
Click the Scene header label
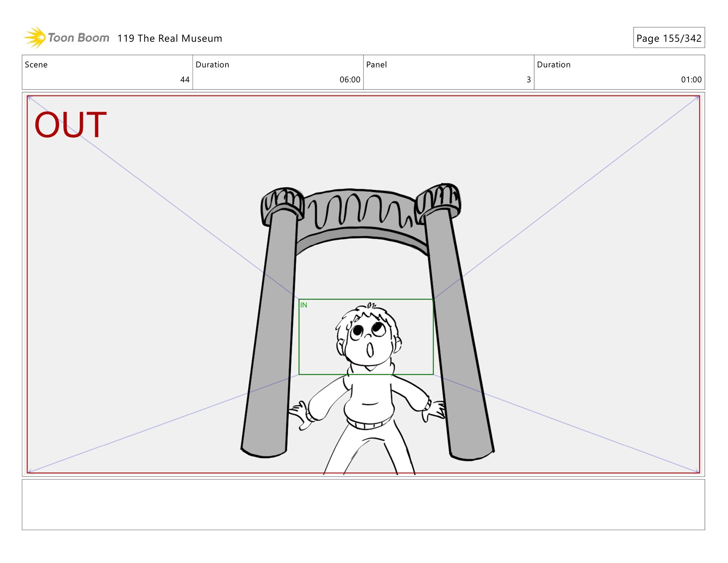36,65
